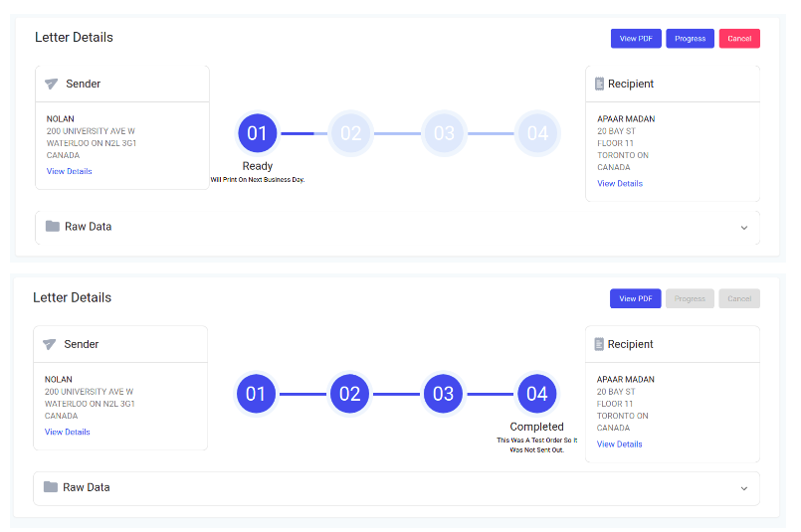Click the blue Progress button in top panel

[690, 39]
